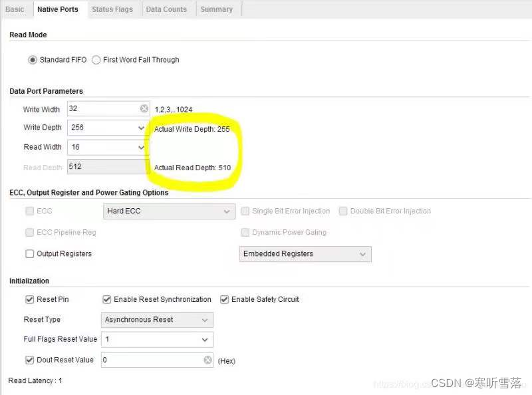Expand Full Flags Reset Value dropdown
The height and width of the screenshot is (395, 532).
[157, 339]
